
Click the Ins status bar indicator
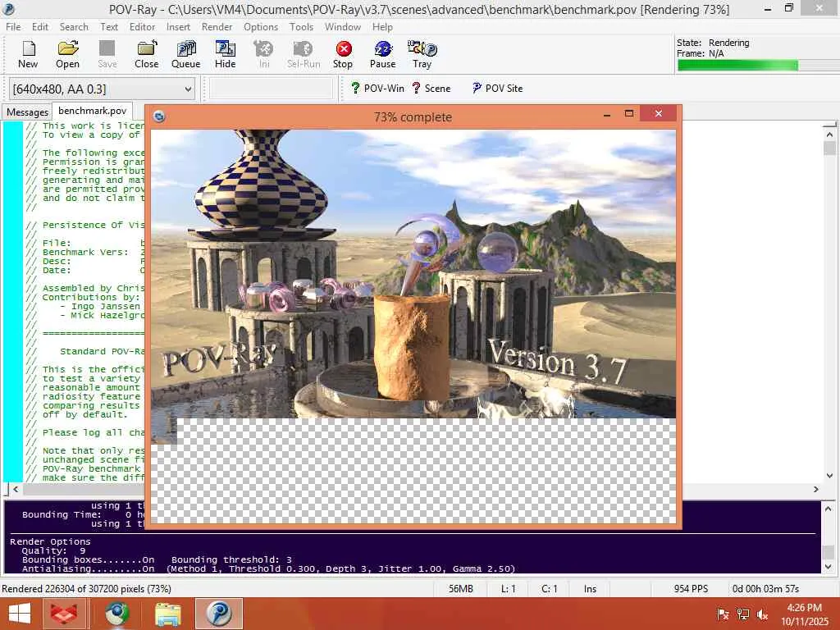click(590, 589)
